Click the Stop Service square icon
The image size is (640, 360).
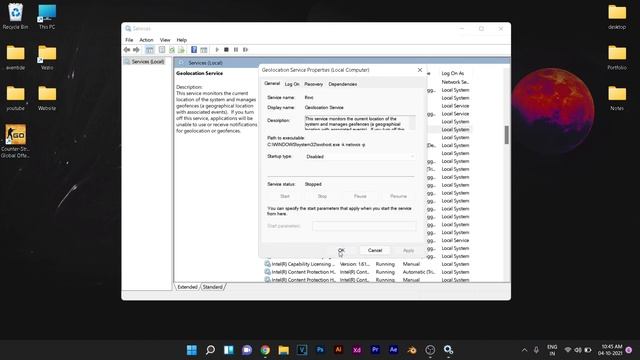click(x=226, y=50)
